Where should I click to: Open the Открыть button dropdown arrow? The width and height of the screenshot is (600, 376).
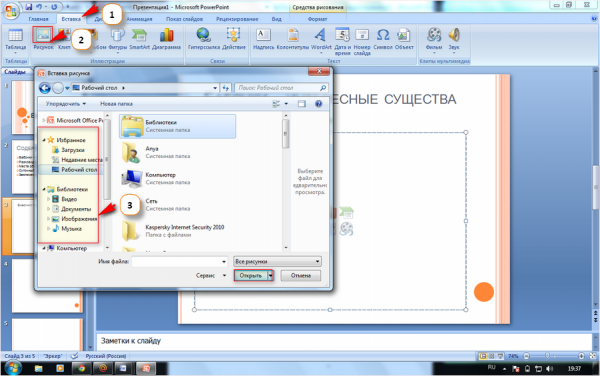point(271,276)
